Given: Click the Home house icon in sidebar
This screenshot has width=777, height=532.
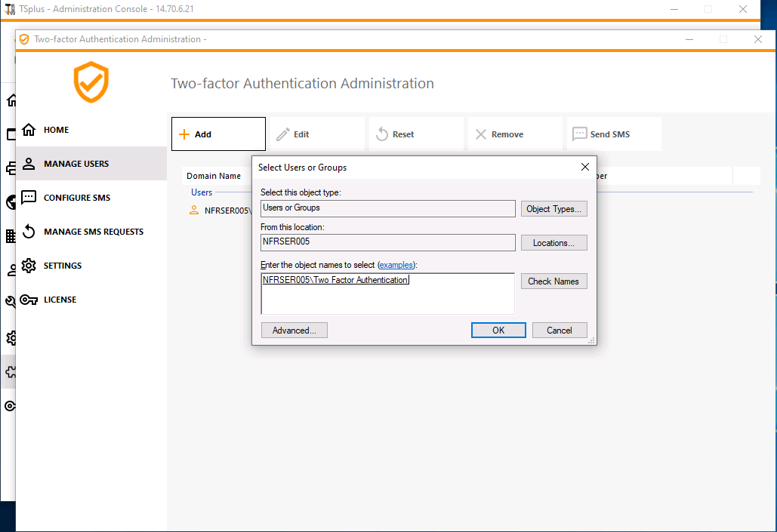Looking at the screenshot, I should [x=29, y=130].
